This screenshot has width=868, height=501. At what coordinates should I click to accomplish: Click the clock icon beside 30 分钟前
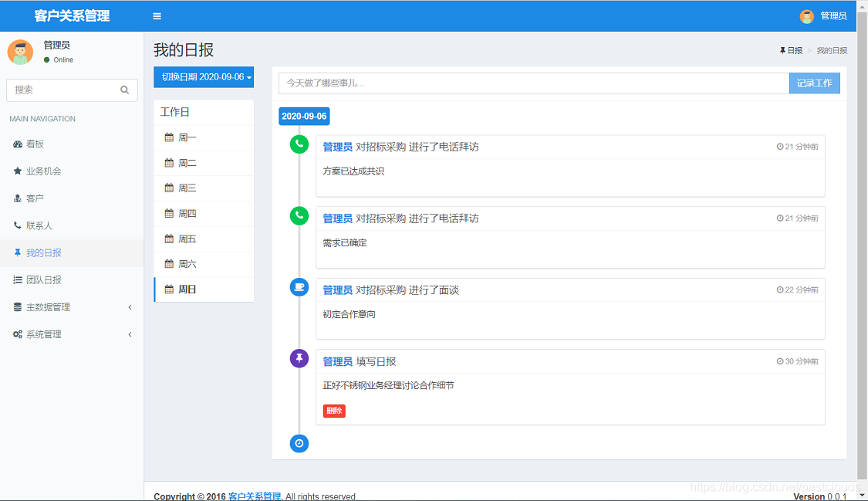780,361
